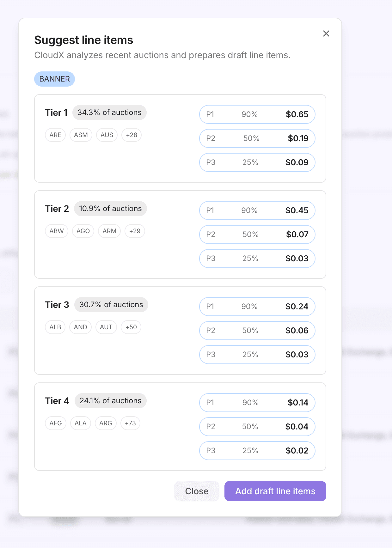Select Tier 2 P2 $0.07 price row
Viewport: 392px width, 548px height.
(x=257, y=234)
